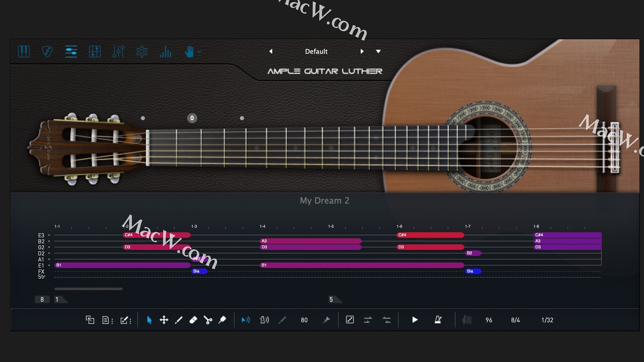This screenshot has height=362, width=644.
Task: Select the scissors split tool
Action: [208, 320]
